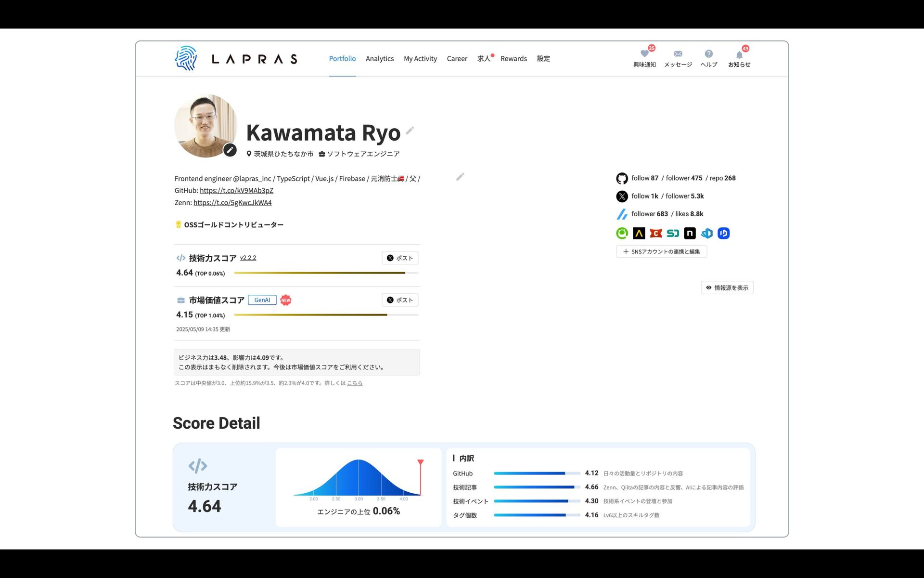924x578 pixels.
Task: Open the My Activity tab
Action: tap(420, 59)
